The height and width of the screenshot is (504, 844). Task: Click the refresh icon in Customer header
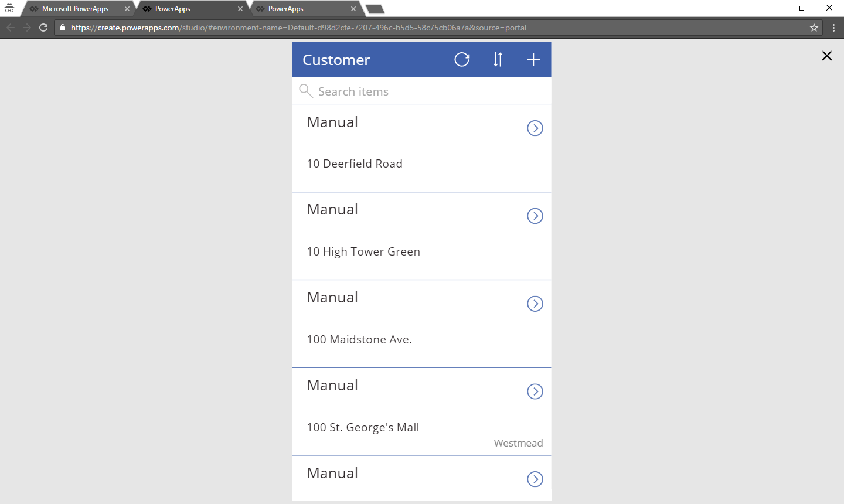coord(462,60)
